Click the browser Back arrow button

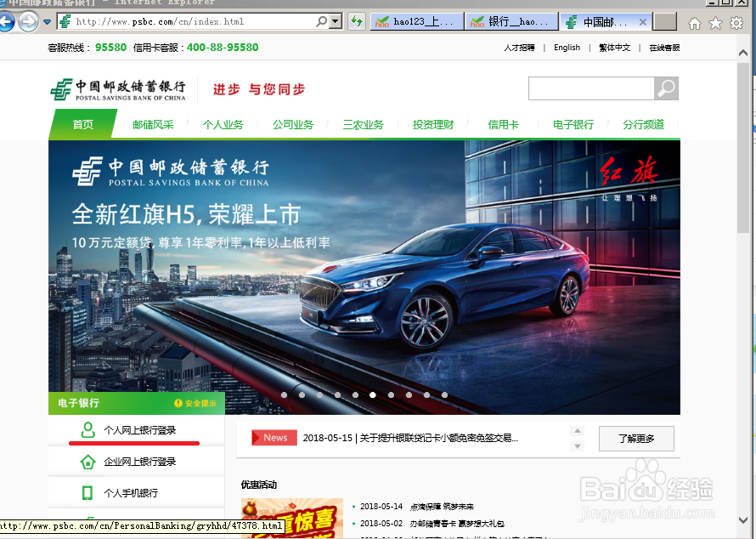(6, 21)
